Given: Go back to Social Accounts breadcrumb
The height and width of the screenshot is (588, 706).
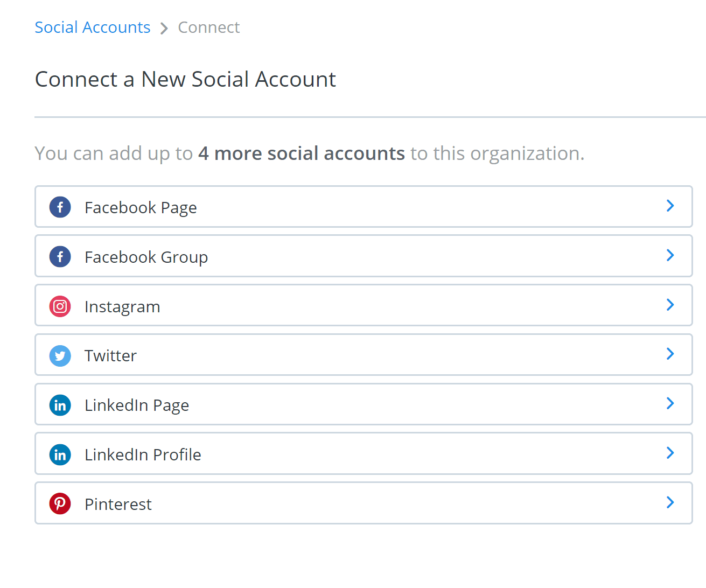Looking at the screenshot, I should 93,27.
